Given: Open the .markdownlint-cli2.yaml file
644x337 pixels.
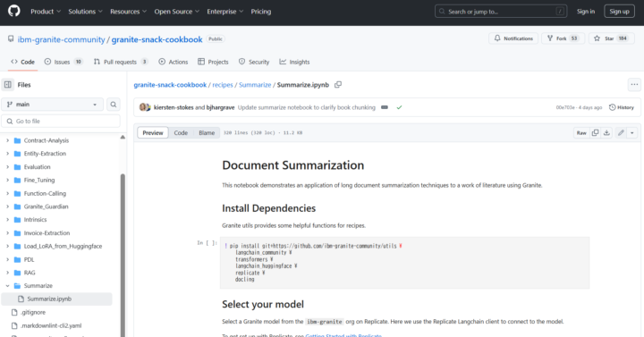Looking at the screenshot, I should (51, 325).
